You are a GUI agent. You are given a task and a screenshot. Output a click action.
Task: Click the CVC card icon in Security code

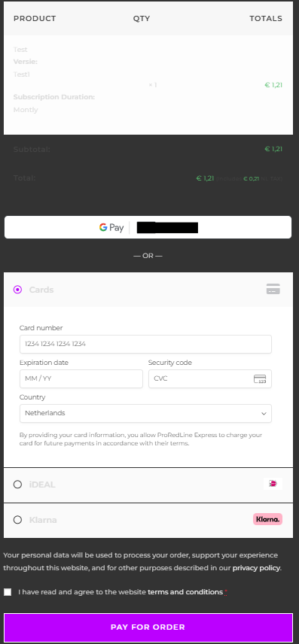[260, 378]
